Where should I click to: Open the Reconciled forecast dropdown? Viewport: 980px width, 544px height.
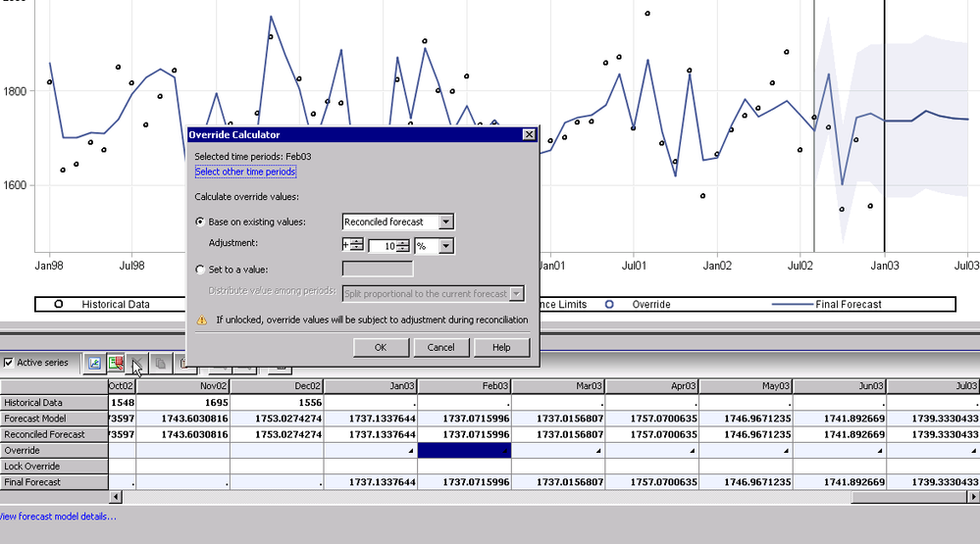[x=446, y=223]
